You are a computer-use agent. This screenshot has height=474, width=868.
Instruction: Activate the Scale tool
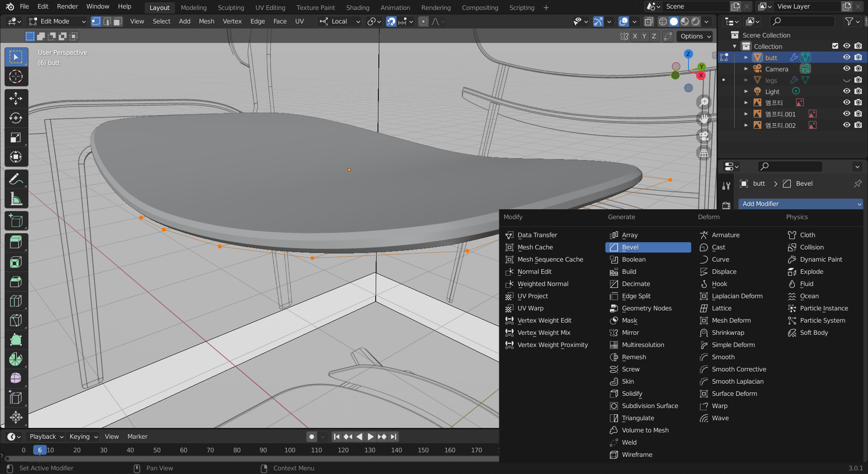click(x=16, y=137)
